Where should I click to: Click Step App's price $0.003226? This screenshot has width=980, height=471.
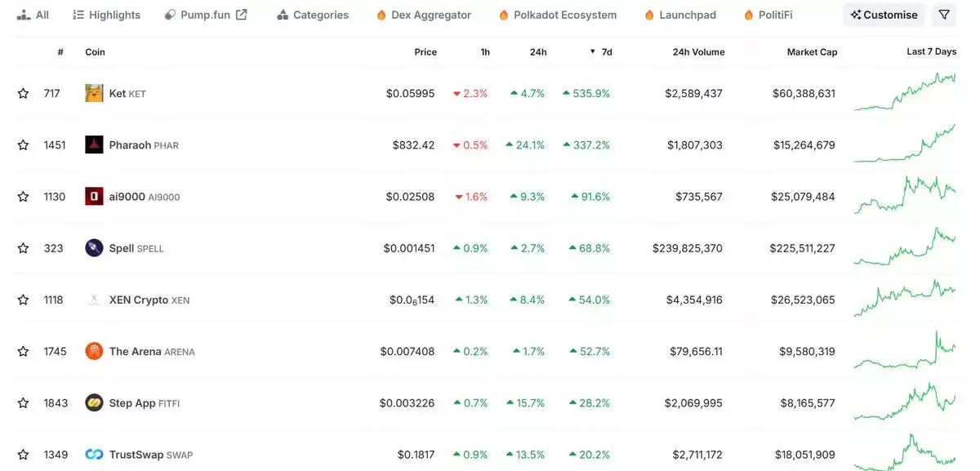pos(407,403)
